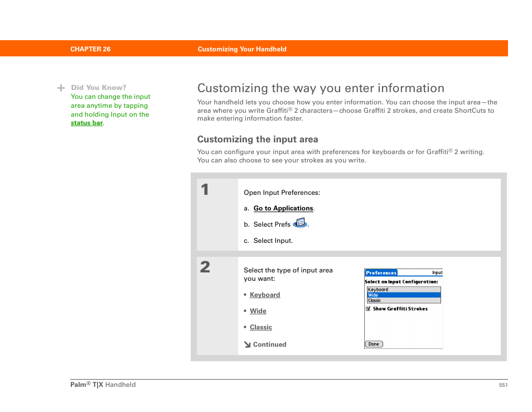
Task: Open the Input category picker
Action: 437,272
